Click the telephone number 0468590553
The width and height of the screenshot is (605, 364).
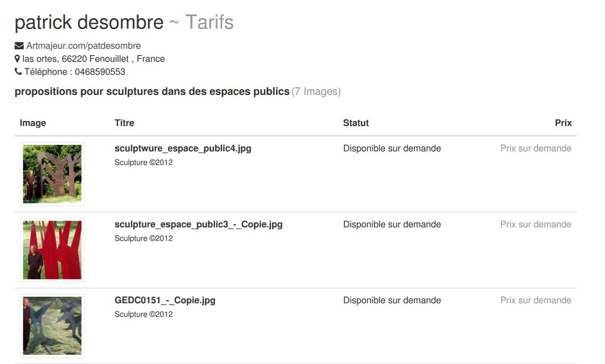(100, 72)
